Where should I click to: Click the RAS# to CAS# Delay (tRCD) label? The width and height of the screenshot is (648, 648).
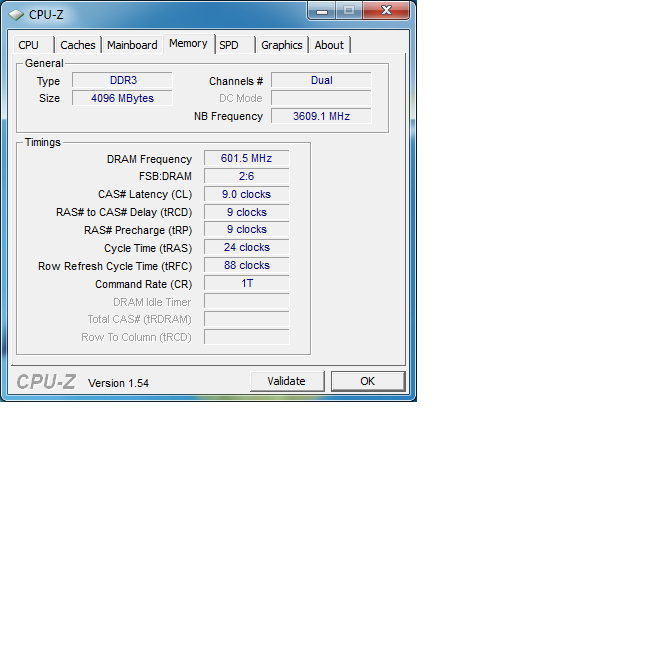tap(124, 212)
